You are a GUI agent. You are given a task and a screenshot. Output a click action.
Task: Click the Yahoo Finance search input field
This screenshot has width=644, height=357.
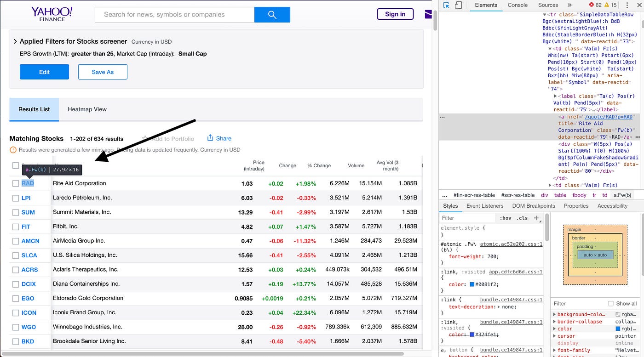tap(174, 15)
